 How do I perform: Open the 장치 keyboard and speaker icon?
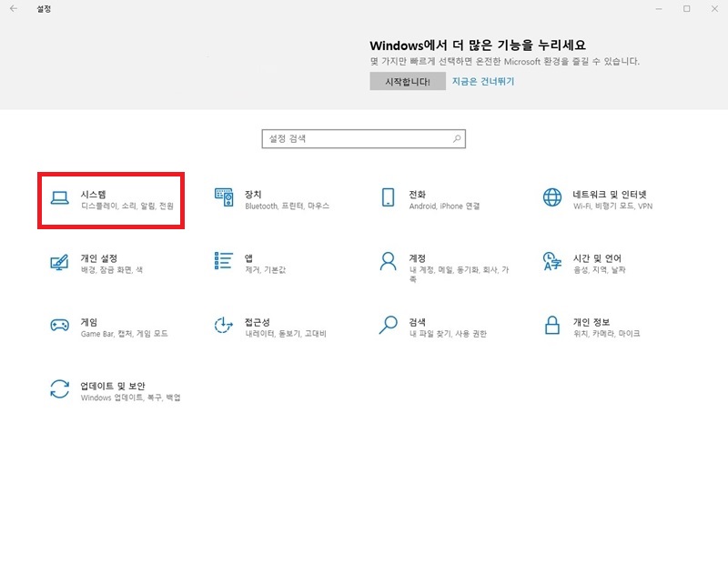tap(224, 197)
